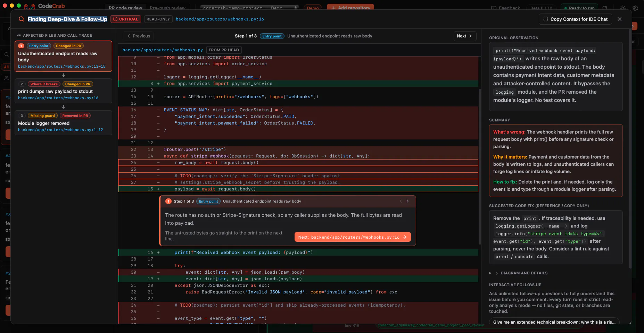Image resolution: width=644 pixels, height=333 pixels.
Task: Click the left chevron in the inline step card header
Action: pyautogui.click(x=401, y=201)
